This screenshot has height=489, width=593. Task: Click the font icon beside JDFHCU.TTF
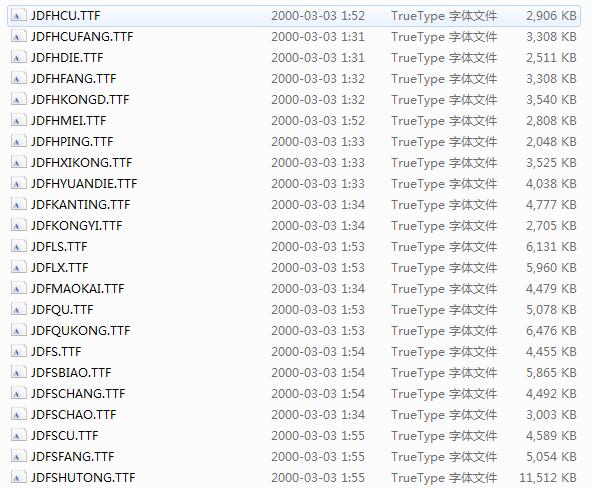click(19, 16)
